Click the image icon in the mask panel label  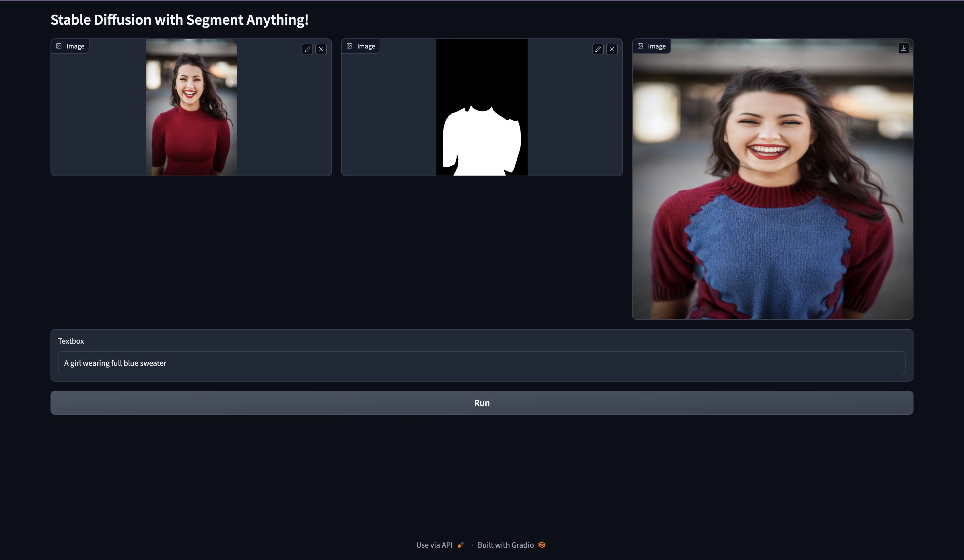[350, 46]
